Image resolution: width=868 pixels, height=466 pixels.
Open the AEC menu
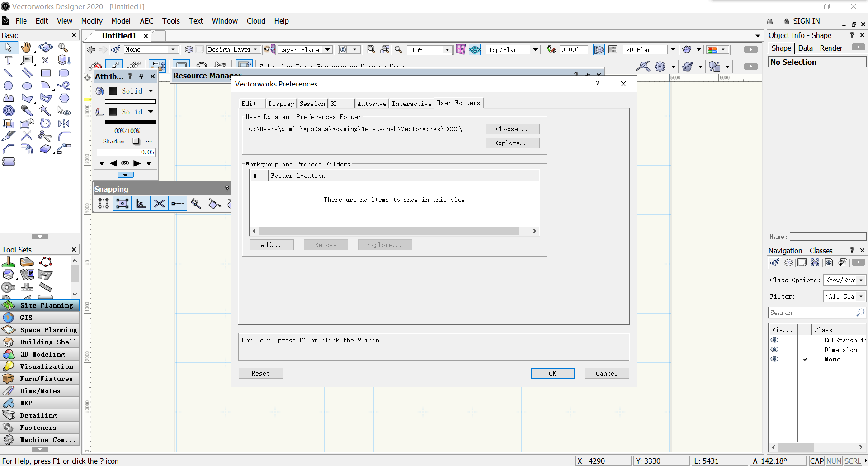pos(146,21)
